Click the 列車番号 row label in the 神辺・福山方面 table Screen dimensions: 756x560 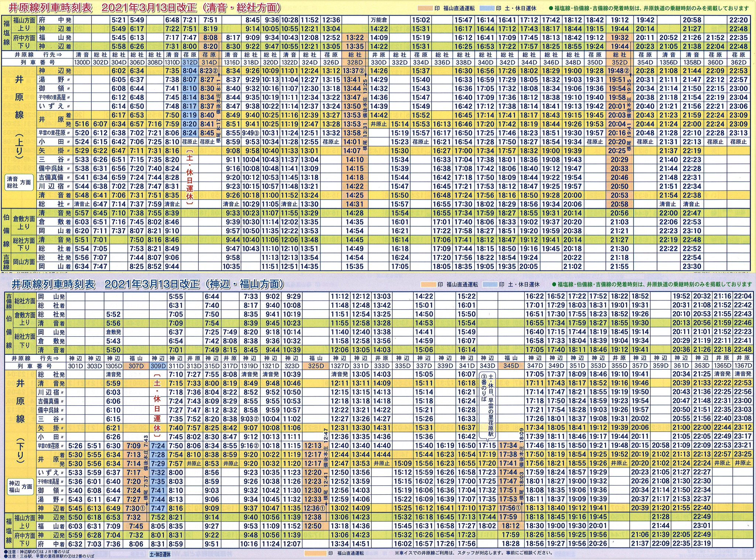click(35, 366)
